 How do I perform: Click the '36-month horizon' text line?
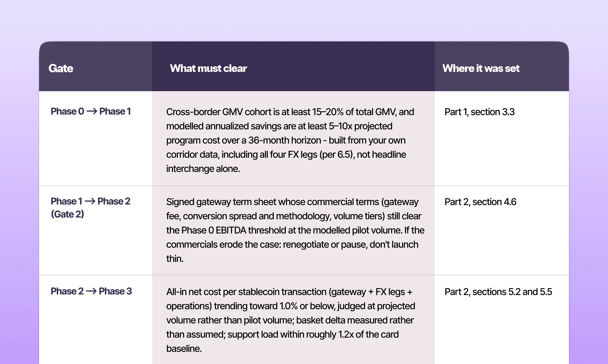[286, 140]
